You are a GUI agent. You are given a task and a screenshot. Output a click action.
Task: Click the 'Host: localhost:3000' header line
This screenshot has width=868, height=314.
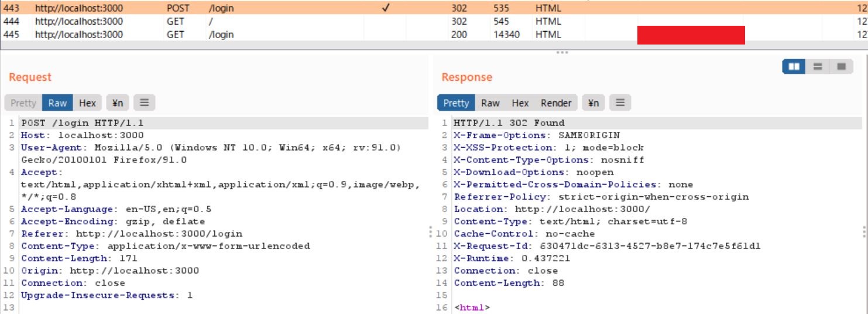[82, 135]
